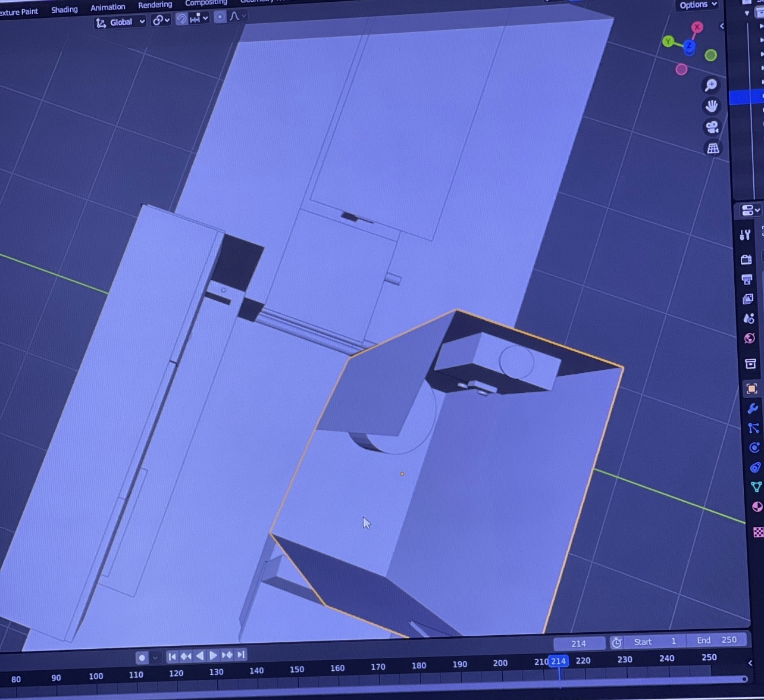This screenshot has width=764, height=700.
Task: Click the pan hand gizmo icon
Action: [x=711, y=106]
